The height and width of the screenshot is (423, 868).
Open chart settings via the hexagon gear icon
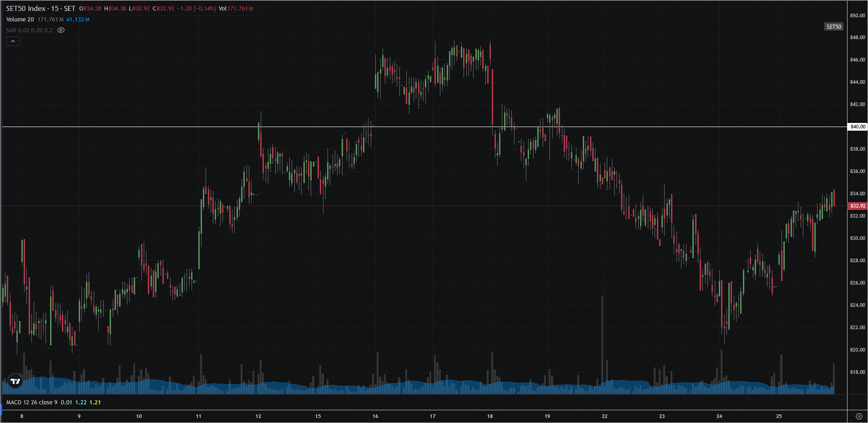click(859, 416)
